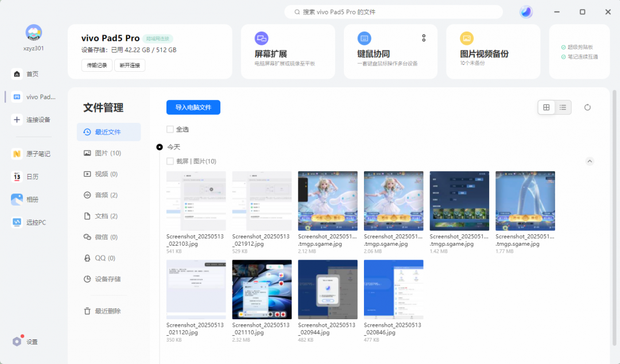The image size is (620, 364).
Task: Click the 微信 category icon
Action: point(87,237)
